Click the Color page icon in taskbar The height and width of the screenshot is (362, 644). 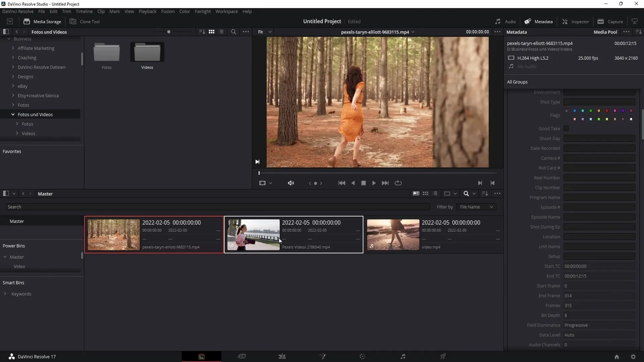point(363,356)
